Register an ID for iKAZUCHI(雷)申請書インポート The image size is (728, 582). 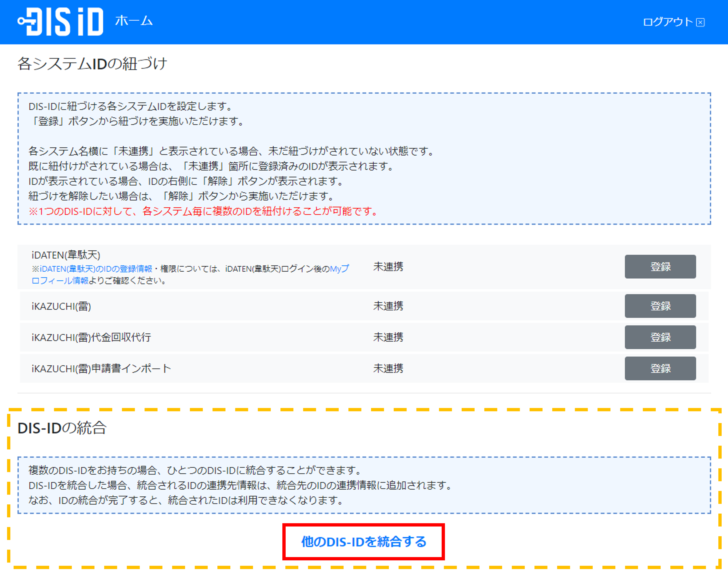(x=660, y=368)
